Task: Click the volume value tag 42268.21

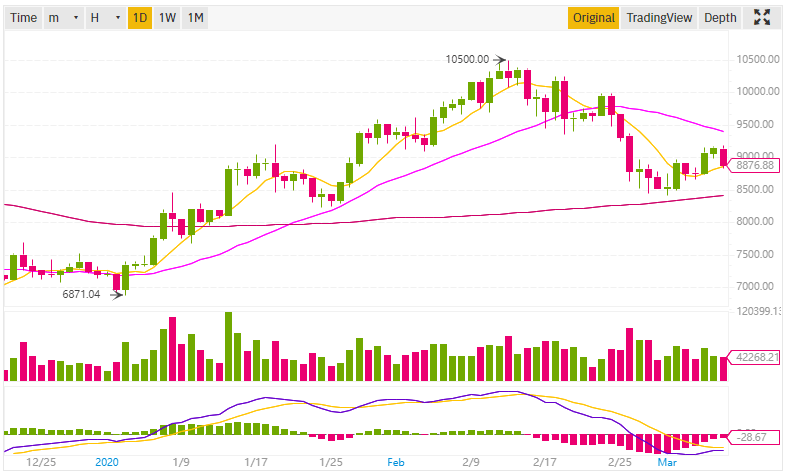Action: (755, 357)
